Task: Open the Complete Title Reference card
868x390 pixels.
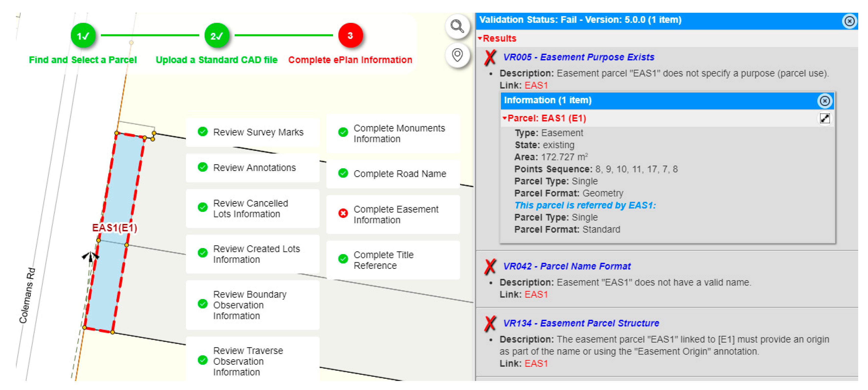Action: (x=393, y=260)
